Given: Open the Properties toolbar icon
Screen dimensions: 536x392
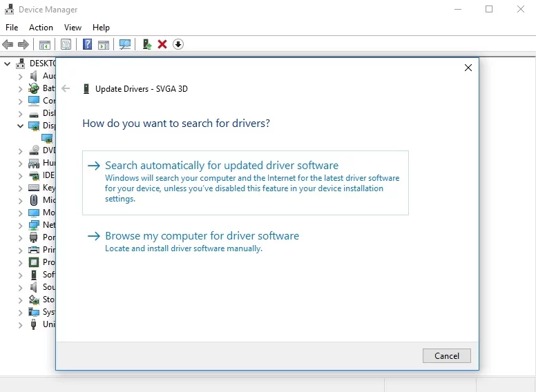Looking at the screenshot, I should (66, 44).
